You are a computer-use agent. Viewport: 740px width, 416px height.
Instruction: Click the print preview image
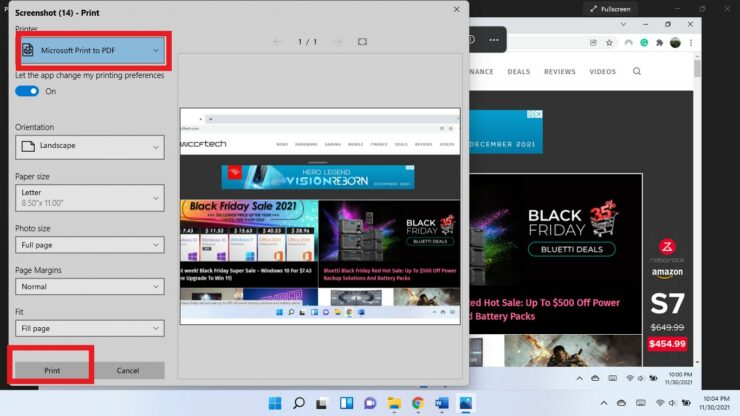(x=320, y=216)
